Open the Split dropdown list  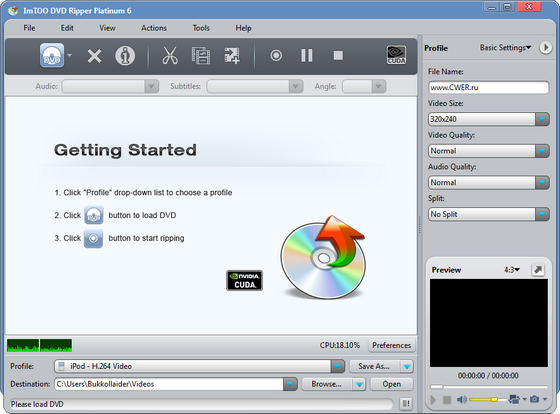tap(542, 214)
